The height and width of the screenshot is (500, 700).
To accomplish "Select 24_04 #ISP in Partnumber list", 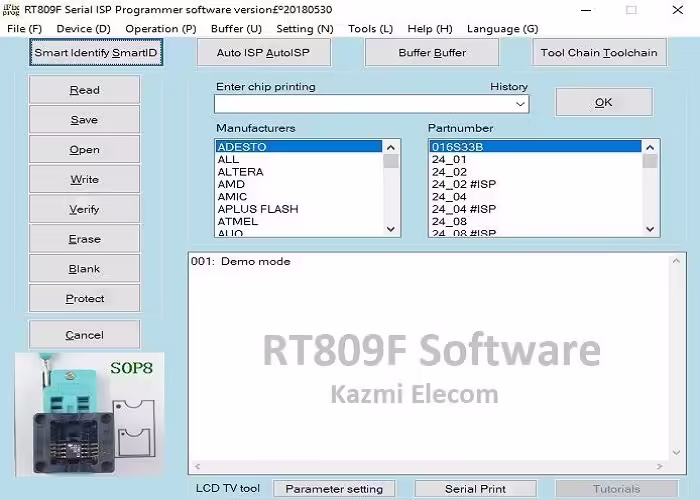I will tap(463, 209).
